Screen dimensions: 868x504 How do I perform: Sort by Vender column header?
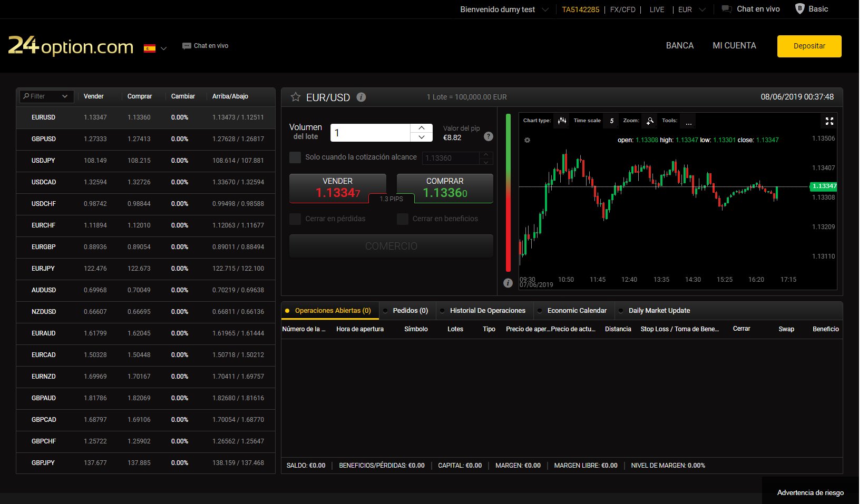pos(93,96)
